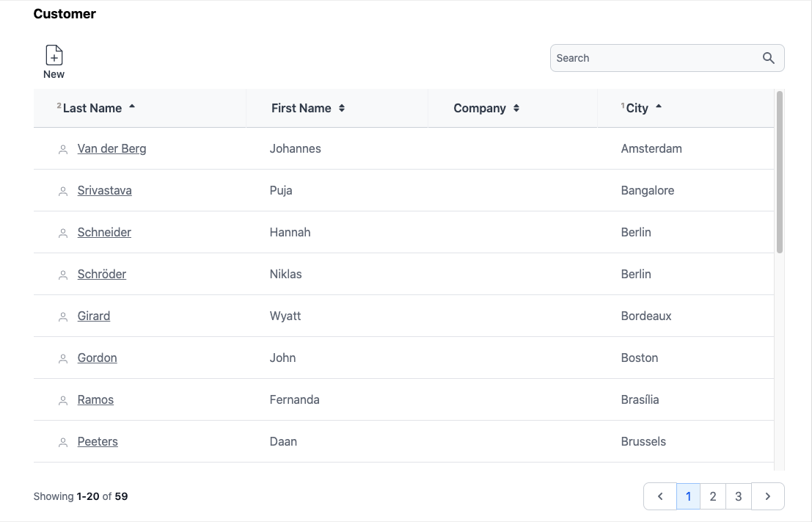This screenshot has width=812, height=522.
Task: Click the person icon beside Schneider
Action: click(x=63, y=233)
